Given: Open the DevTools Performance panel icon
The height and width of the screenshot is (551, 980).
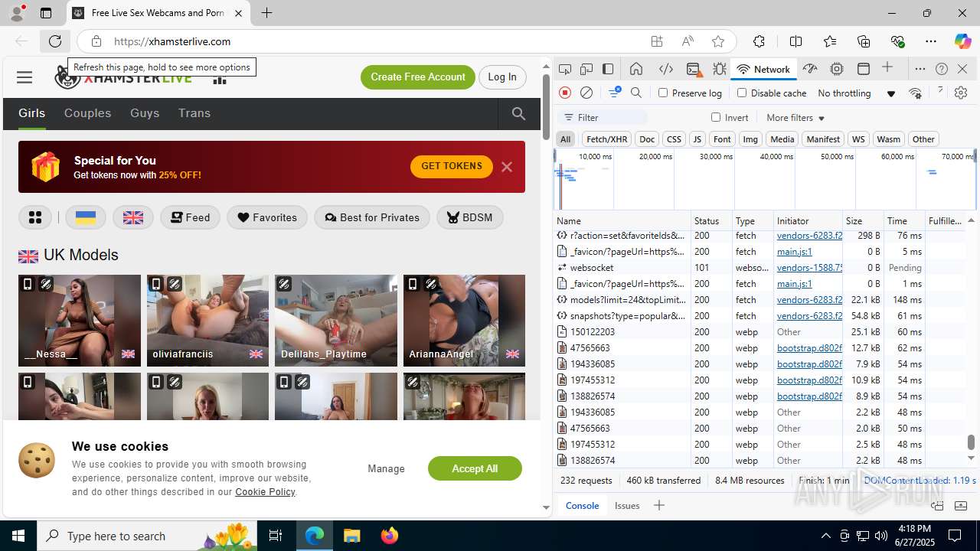Looking at the screenshot, I should pos(810,69).
